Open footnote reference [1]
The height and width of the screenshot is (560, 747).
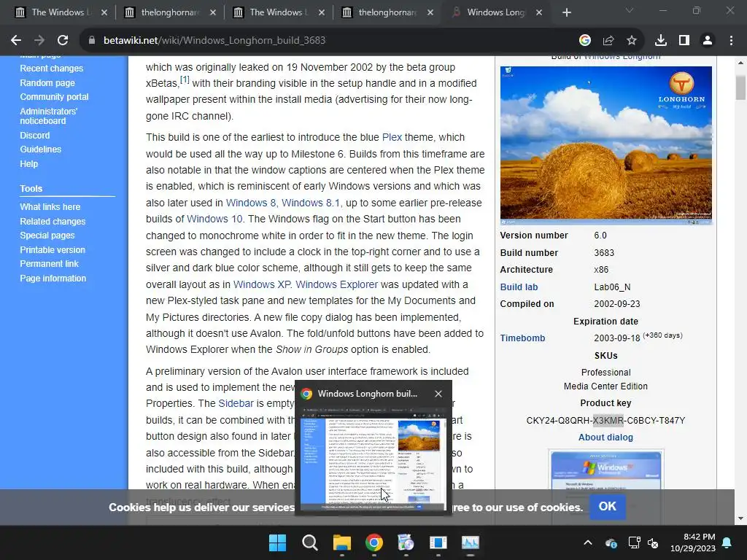coord(185,79)
